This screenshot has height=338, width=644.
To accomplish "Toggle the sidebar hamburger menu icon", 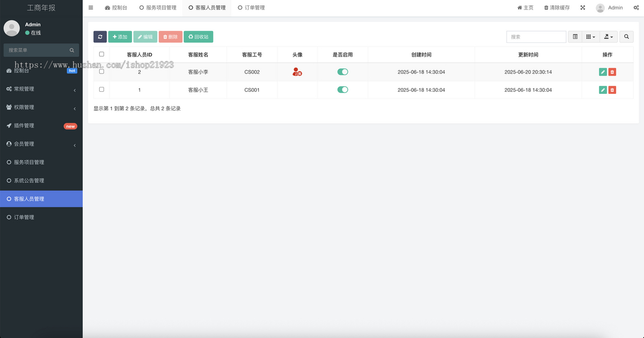I will click(91, 8).
